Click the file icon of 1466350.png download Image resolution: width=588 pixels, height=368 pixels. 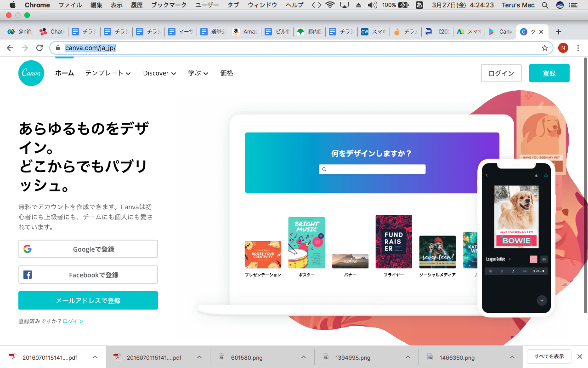430,357
